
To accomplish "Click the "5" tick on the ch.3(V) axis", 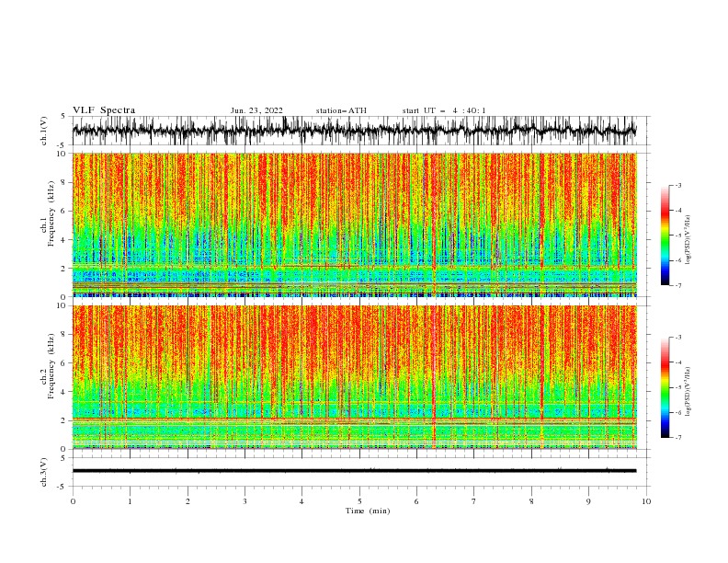I will tap(63, 457).
